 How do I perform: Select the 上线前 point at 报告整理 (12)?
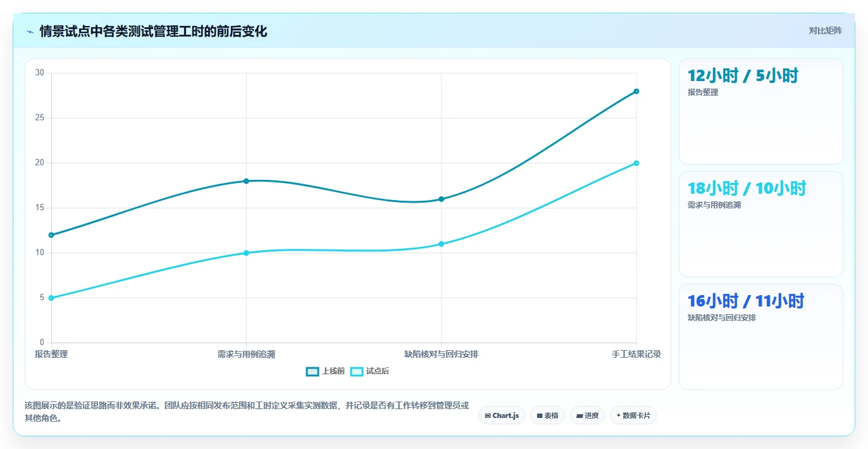[51, 235]
